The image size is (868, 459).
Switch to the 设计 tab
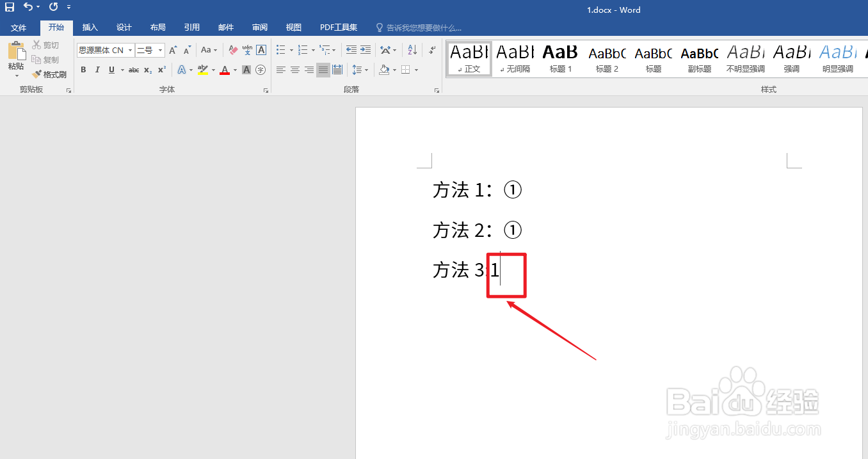124,28
